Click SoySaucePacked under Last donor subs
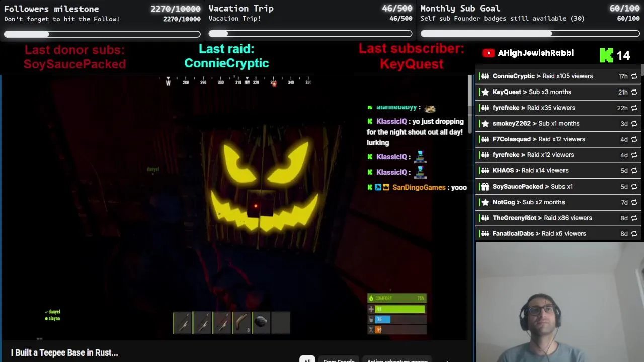Viewport: 644px width, 362px height. (74, 64)
